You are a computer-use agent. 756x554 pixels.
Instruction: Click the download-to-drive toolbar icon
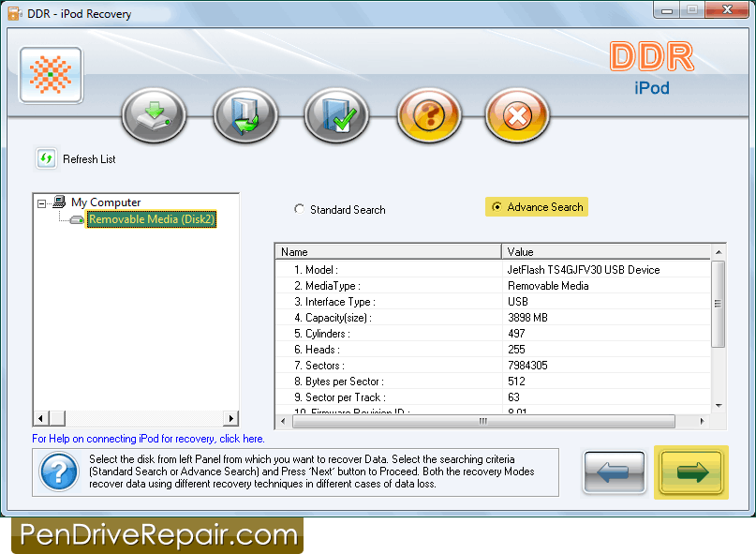tap(154, 115)
